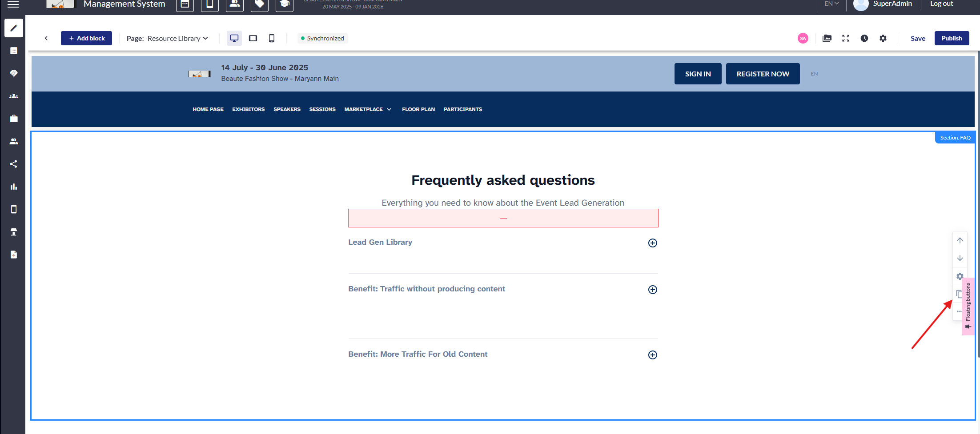Select the pencil edit icon in sidebar
The width and height of the screenshot is (980, 434).
click(14, 28)
